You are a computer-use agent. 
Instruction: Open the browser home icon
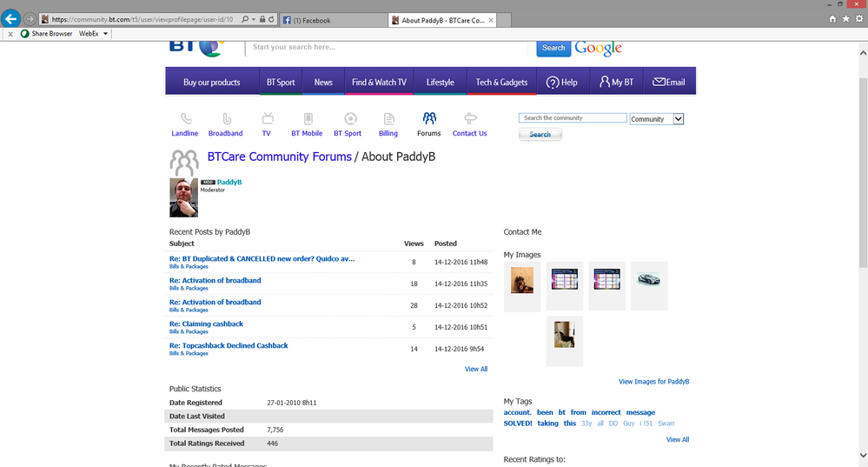[832, 19]
